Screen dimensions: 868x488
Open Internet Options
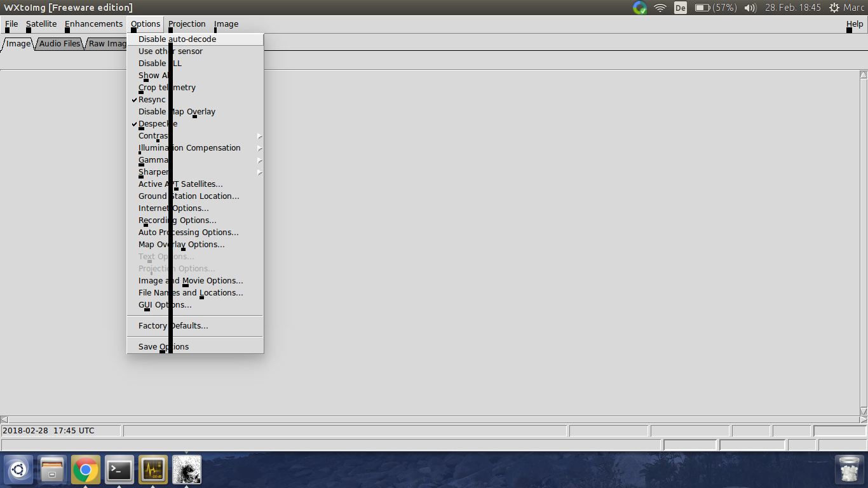(195, 208)
